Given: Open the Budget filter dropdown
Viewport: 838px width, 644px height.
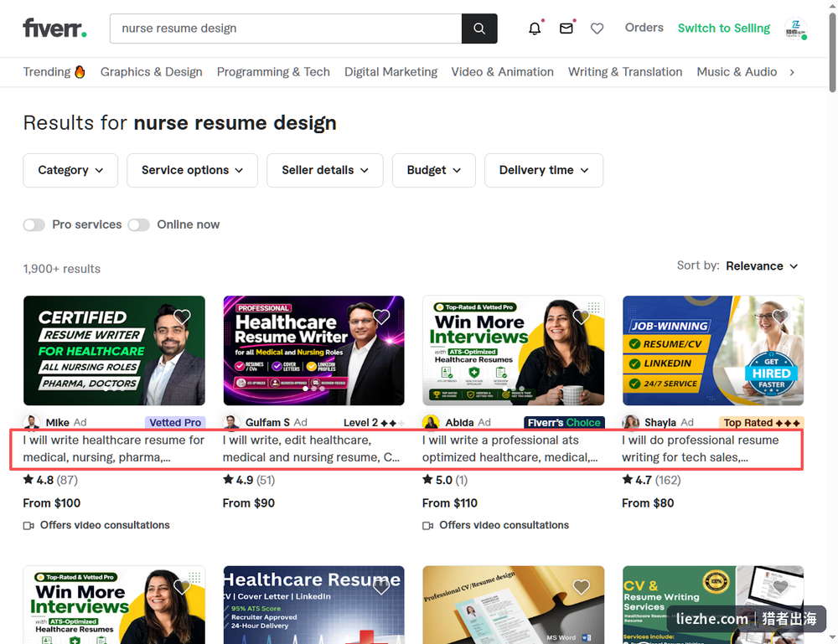Looking at the screenshot, I should coord(434,170).
